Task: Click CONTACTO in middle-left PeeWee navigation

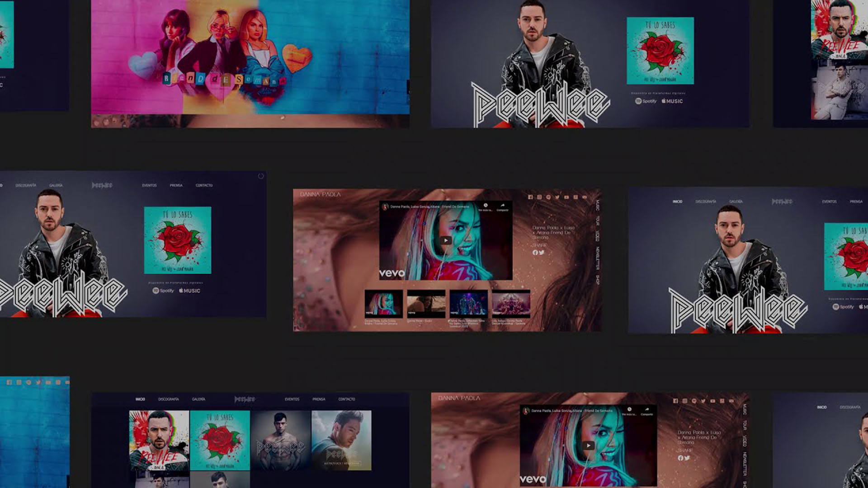Action: point(204,185)
